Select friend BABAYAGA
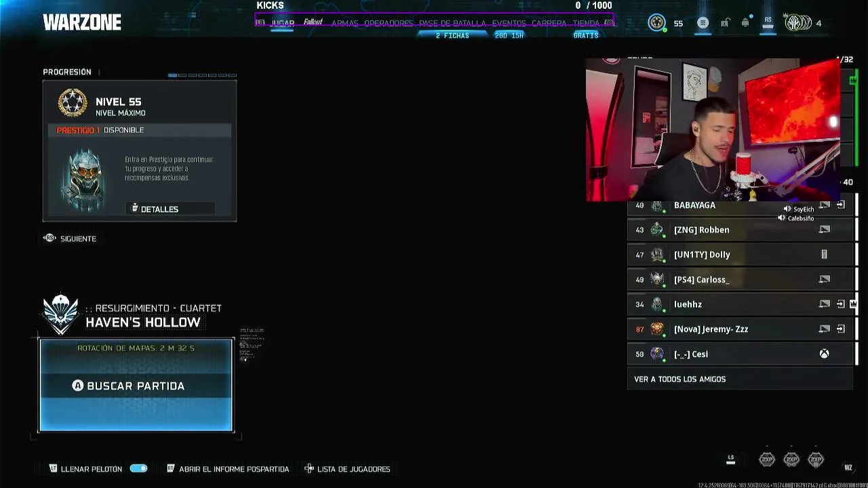 tap(740, 205)
